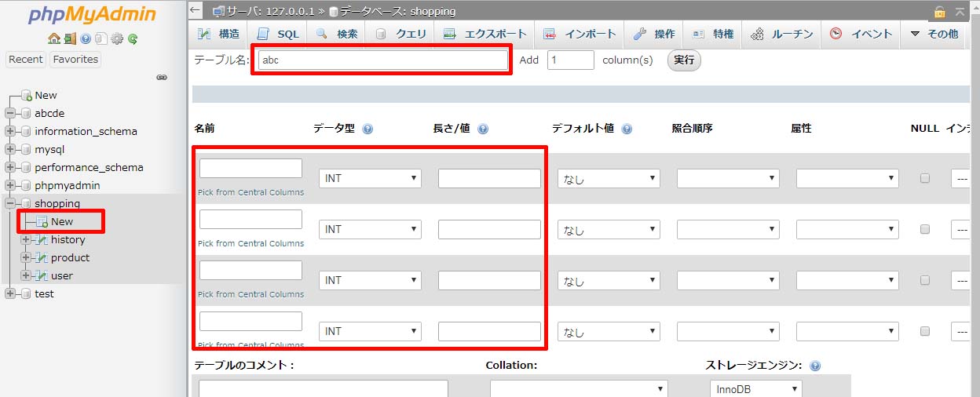Open the first row INT data type dropdown
980x397 pixels.
pos(370,179)
